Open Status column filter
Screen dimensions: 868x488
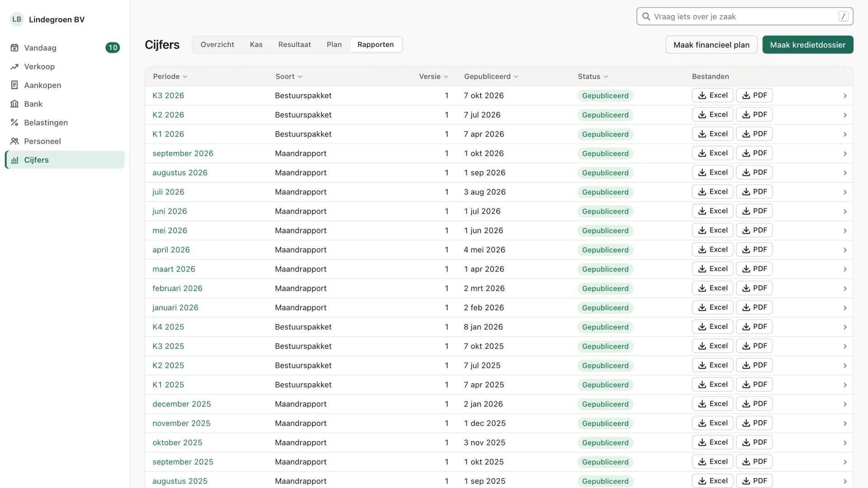pos(593,76)
